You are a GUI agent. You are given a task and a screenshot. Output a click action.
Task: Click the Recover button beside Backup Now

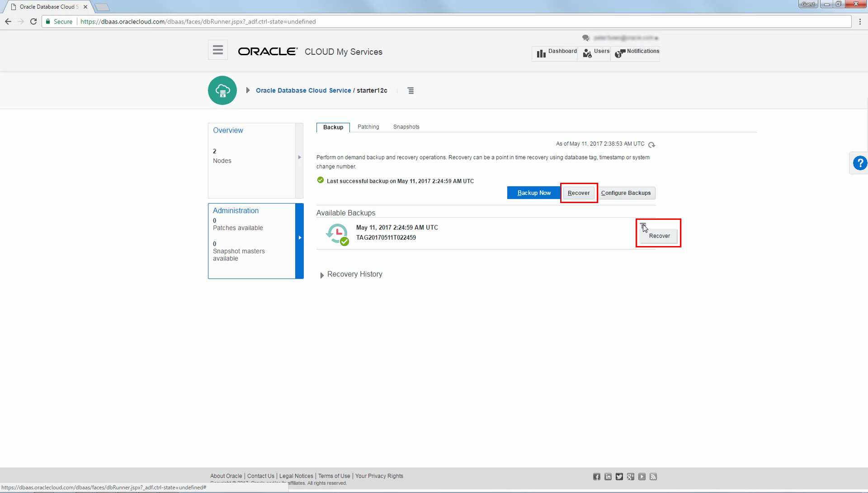(x=579, y=193)
